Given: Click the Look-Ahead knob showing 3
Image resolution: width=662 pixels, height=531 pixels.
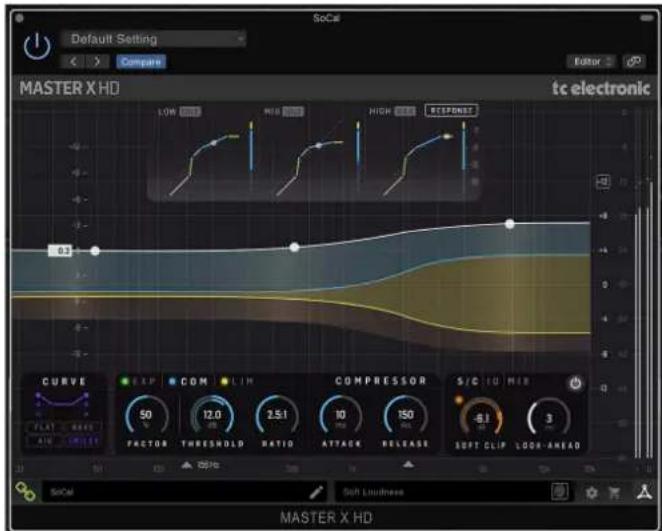Looking at the screenshot, I should click(x=548, y=419).
